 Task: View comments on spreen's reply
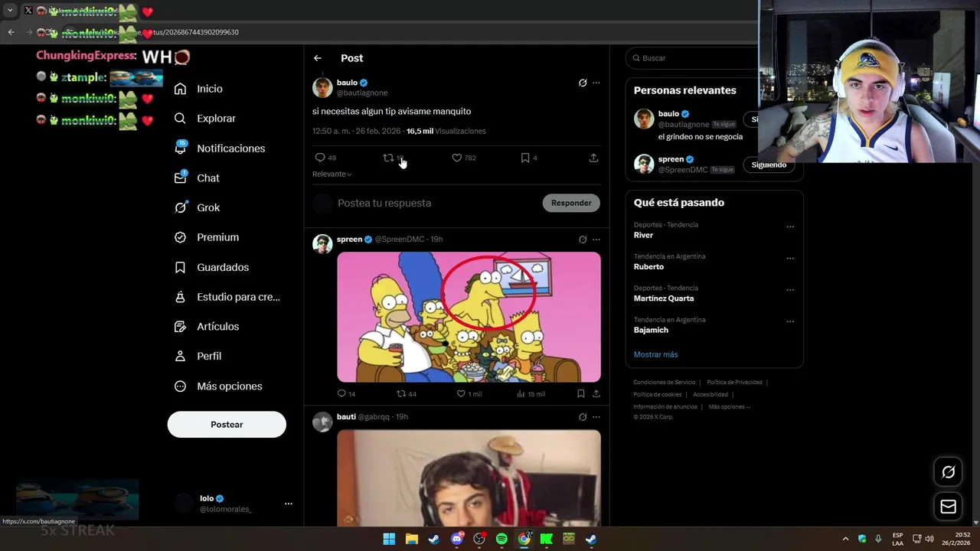tap(341, 393)
